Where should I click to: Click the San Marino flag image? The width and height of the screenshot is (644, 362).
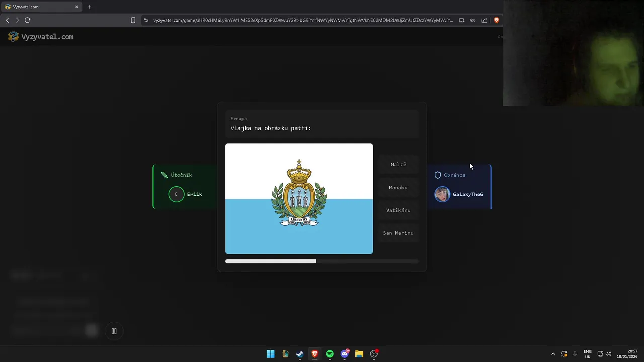(299, 199)
